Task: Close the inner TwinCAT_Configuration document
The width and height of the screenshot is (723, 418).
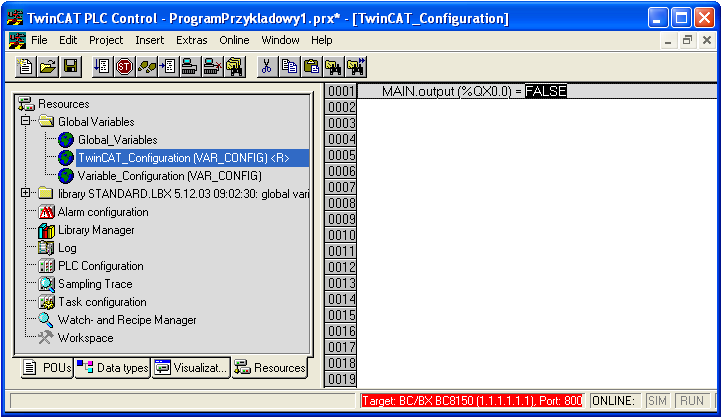Action: point(706,41)
